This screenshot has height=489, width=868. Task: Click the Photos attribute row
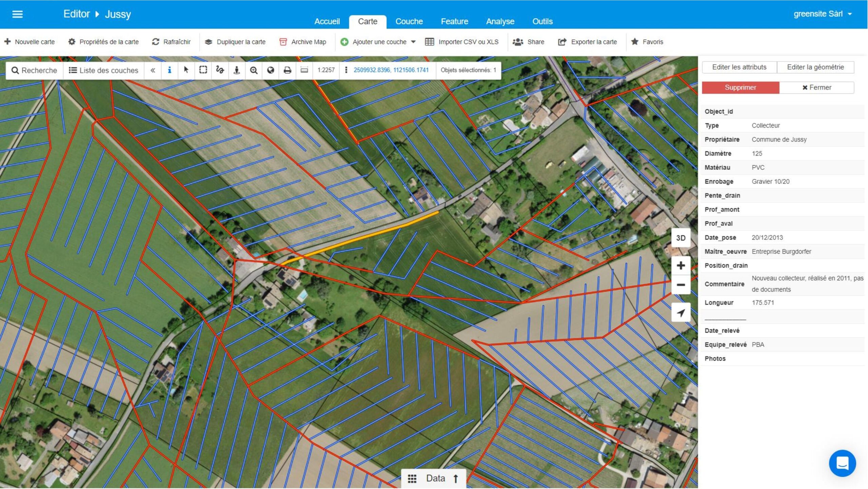pyautogui.click(x=783, y=358)
